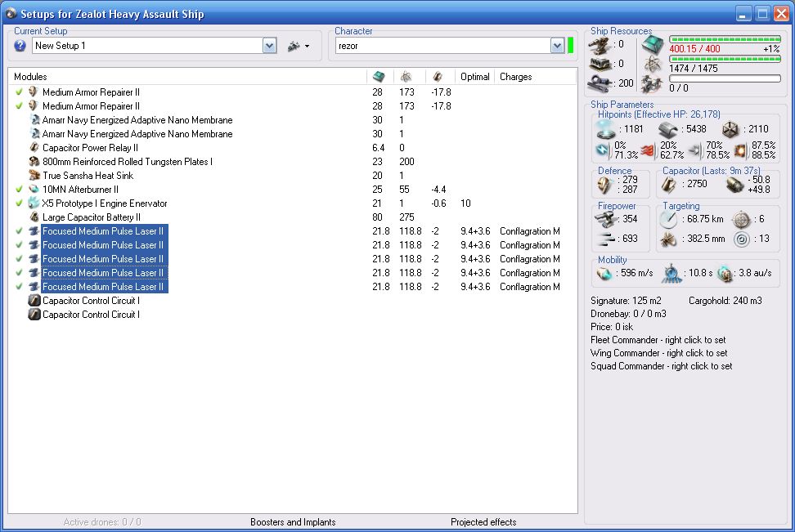Image resolution: width=795 pixels, height=532 pixels.
Task: Click the align time icon showing 10.8 s
Action: point(671,274)
